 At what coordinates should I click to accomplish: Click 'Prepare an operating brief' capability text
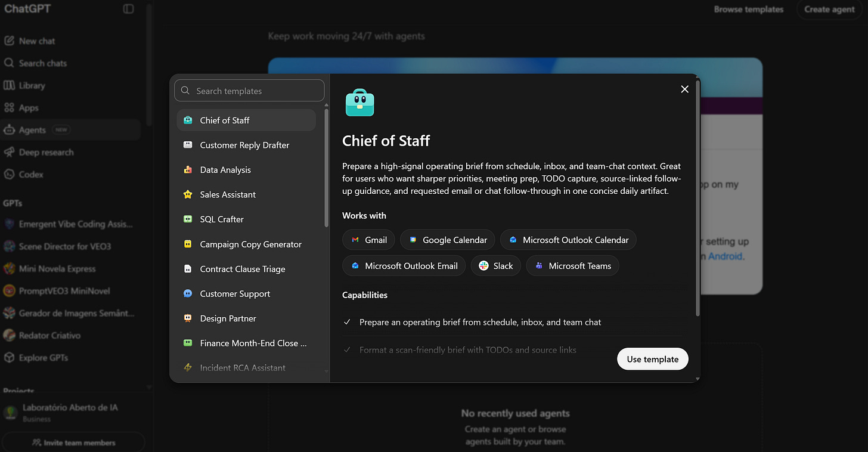click(480, 322)
